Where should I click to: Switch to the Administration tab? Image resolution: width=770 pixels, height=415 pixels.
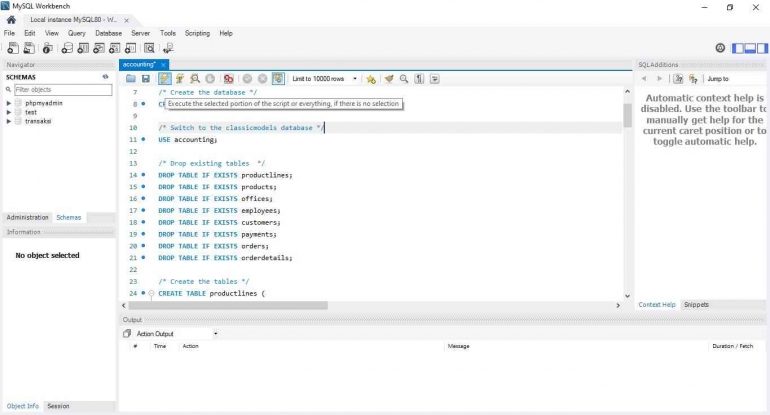click(x=28, y=217)
